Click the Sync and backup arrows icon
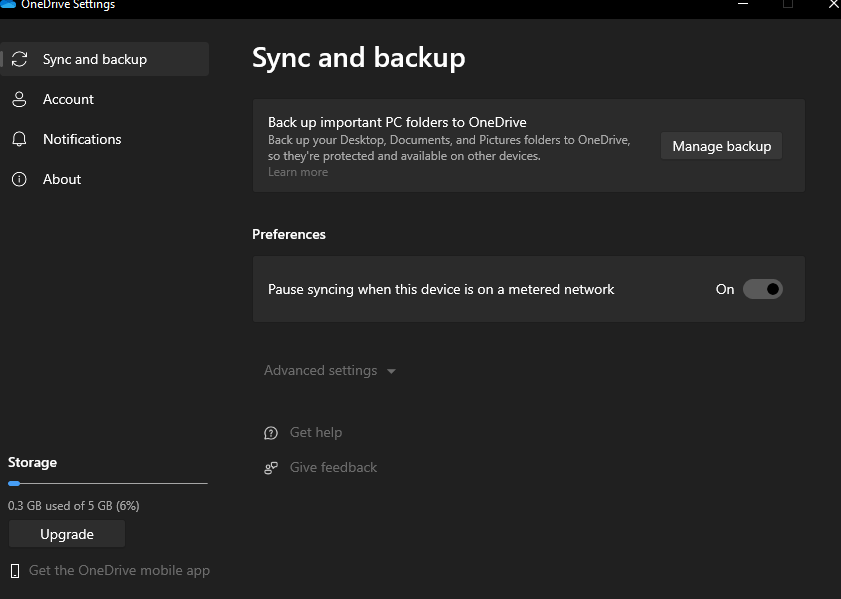 click(x=19, y=60)
